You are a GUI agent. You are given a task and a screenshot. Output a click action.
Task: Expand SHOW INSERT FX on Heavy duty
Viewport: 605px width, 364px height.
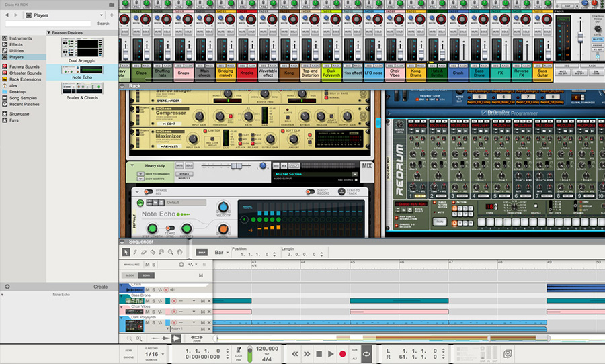pyautogui.click(x=140, y=179)
